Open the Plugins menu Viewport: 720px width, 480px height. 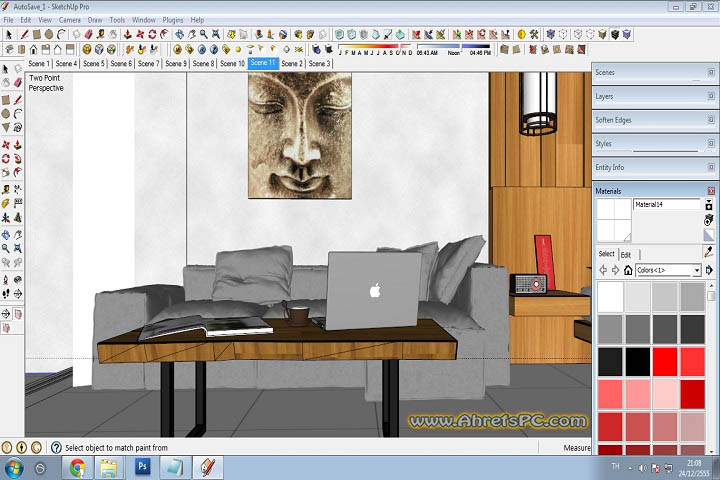coord(173,20)
